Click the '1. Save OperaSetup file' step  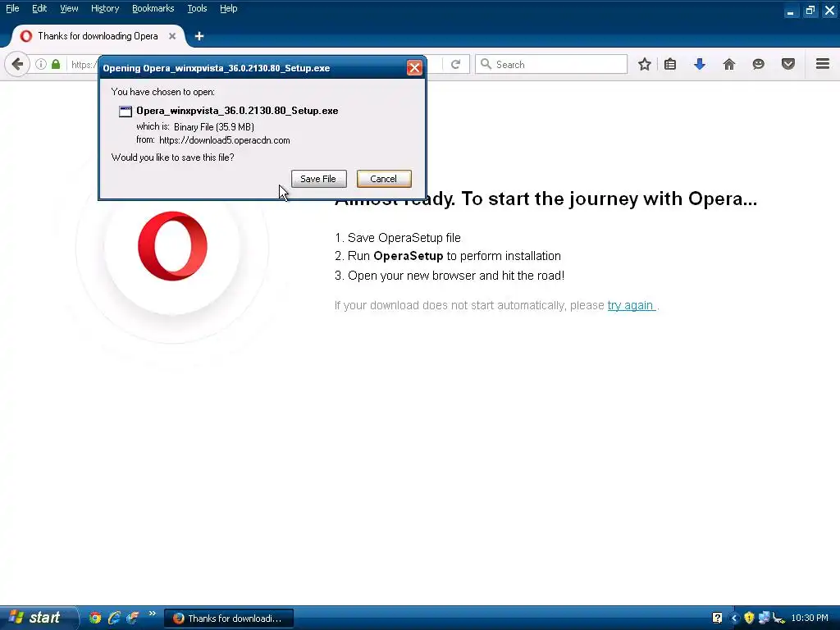click(x=398, y=238)
